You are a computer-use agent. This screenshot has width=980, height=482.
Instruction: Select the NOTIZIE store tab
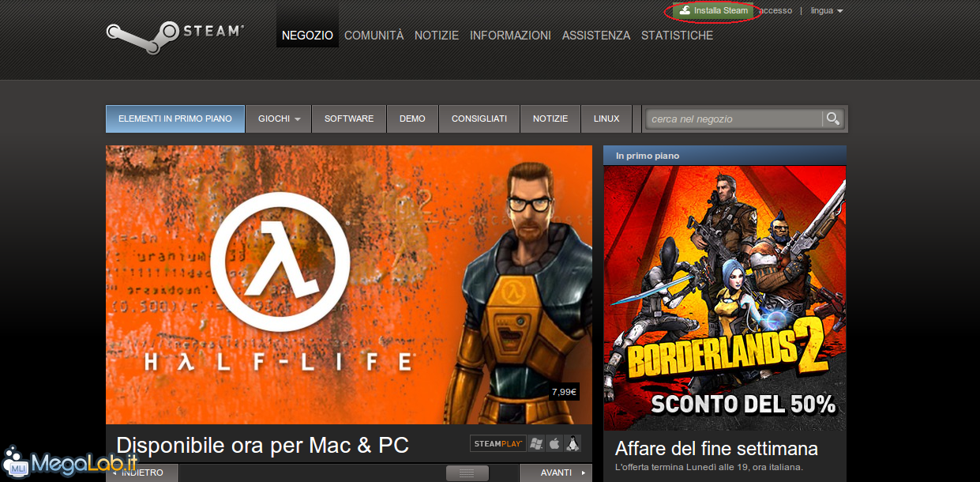click(550, 119)
